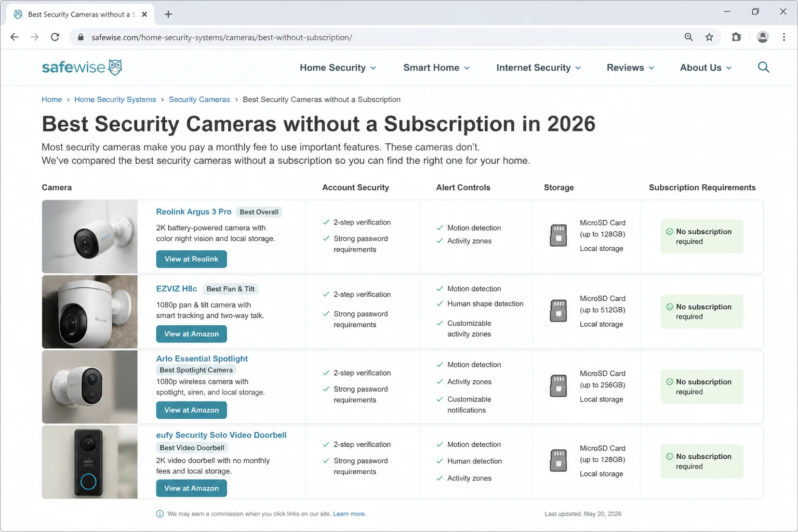
Task: Click the green check icon in Reolink subscription badge
Action: click(670, 232)
